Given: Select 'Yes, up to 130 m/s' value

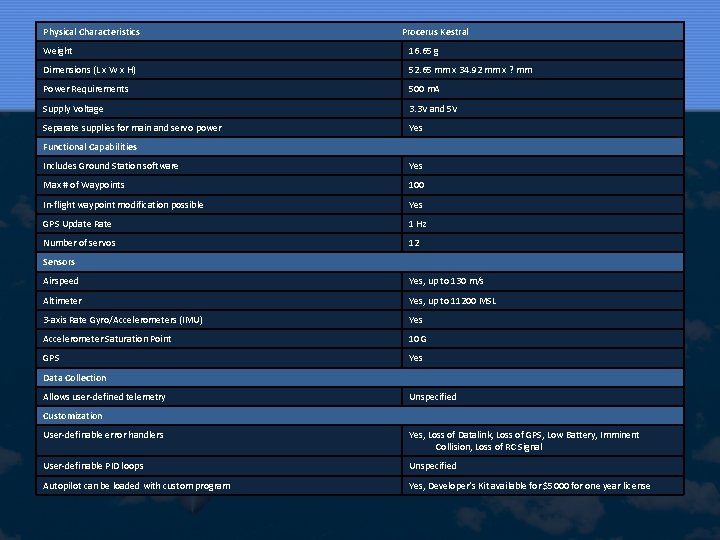Looking at the screenshot, I should pyautogui.click(x=446, y=281).
